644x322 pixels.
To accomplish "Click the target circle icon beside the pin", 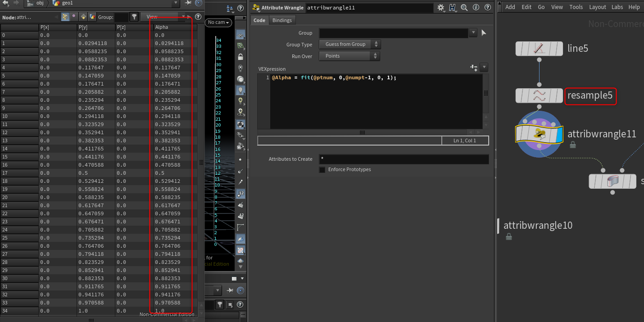I will click(199, 3).
